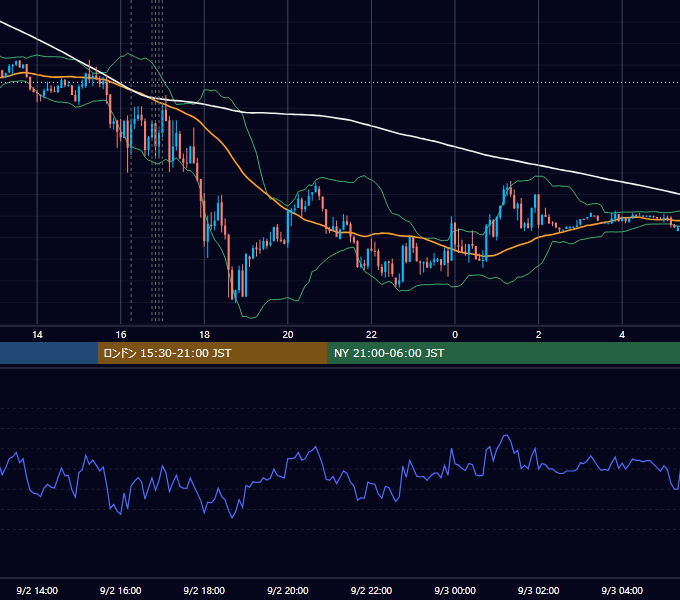Click the 9/2 16:00 date label
Screen dimensions: 680x600
[x=121, y=591]
